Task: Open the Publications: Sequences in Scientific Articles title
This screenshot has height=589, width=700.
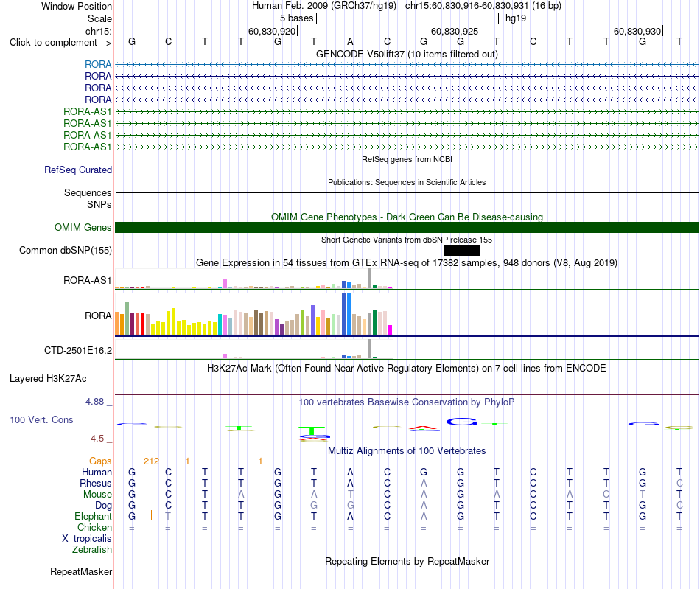Action: (407, 182)
